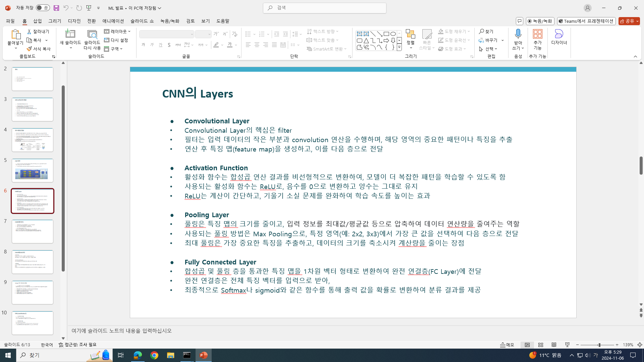Collapse the ribbon with chevron
644x362 pixels.
point(635,57)
